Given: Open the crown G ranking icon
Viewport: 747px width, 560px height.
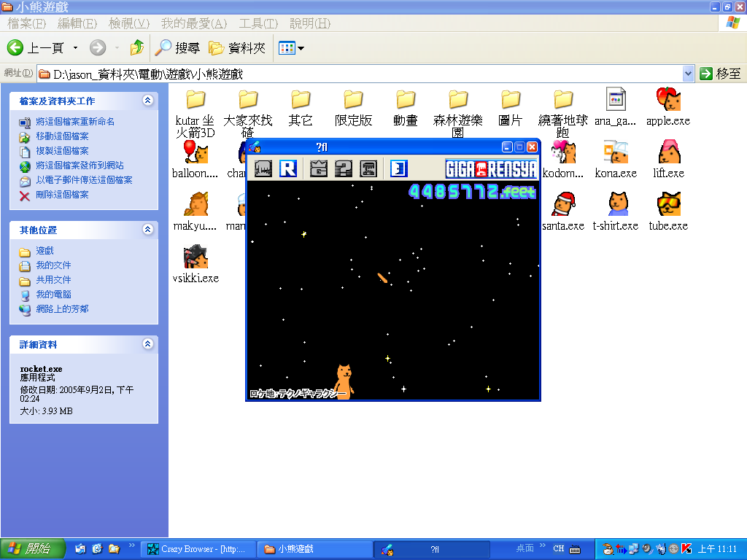Looking at the screenshot, I should (318, 168).
